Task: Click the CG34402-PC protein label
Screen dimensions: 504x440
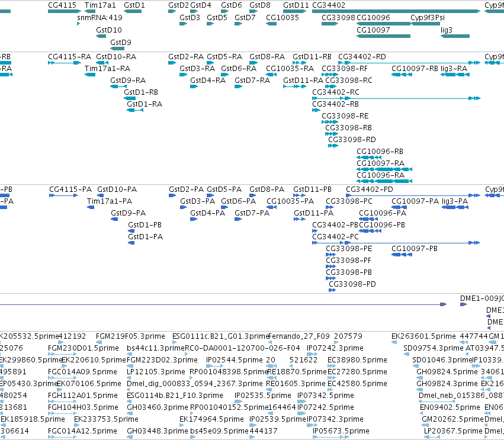Action: 335,236
